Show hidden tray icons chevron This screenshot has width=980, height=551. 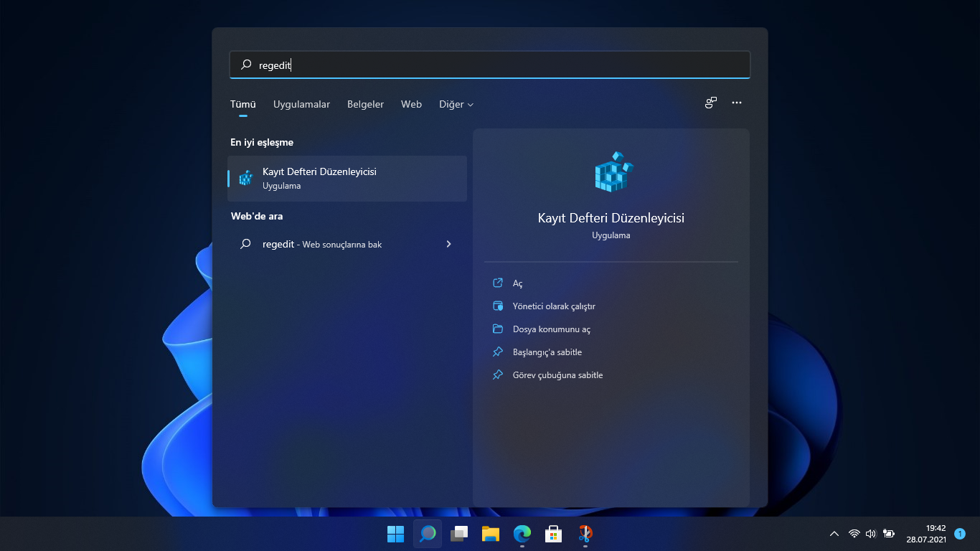click(834, 534)
